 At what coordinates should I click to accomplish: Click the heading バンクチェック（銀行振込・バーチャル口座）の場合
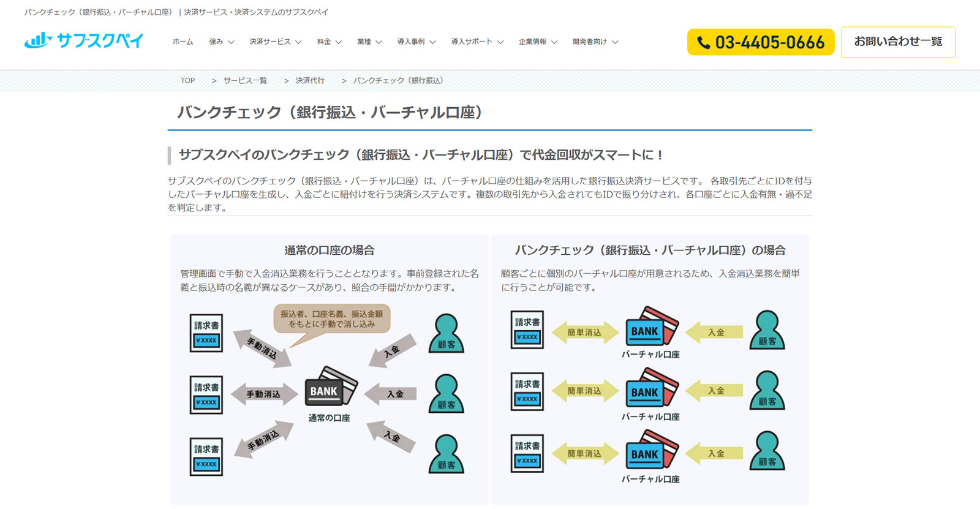pos(650,250)
